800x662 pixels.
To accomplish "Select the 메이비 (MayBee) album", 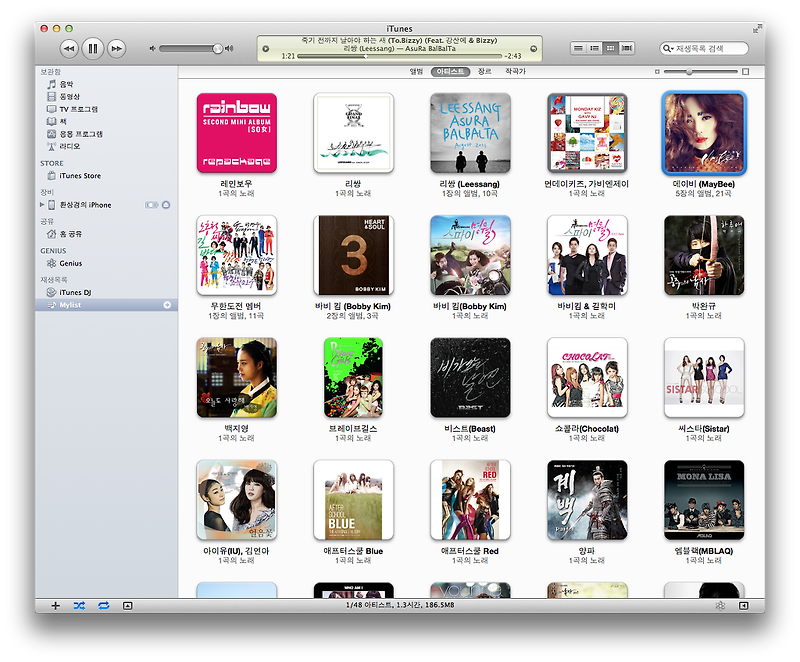I will tap(704, 133).
